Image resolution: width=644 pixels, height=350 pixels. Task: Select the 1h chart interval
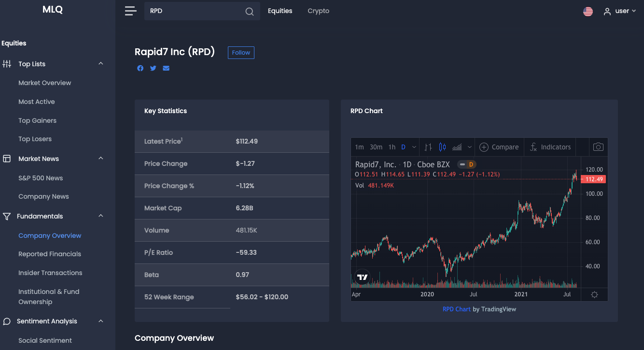tap(392, 147)
